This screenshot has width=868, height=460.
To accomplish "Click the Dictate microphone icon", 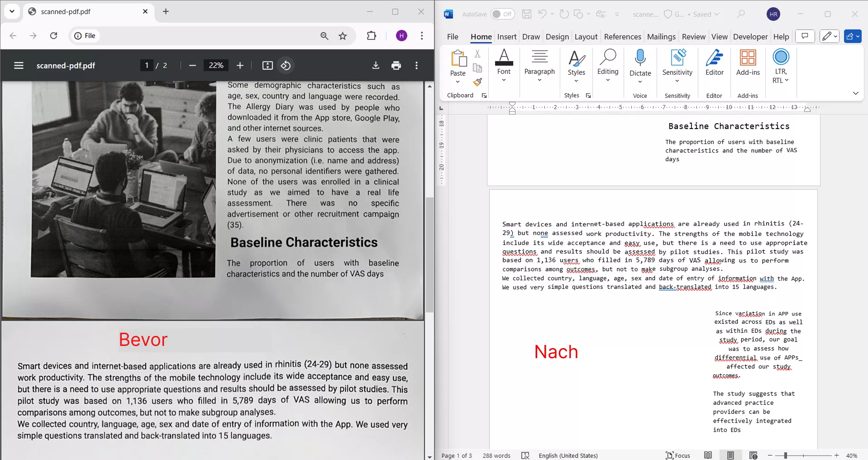I will [x=640, y=58].
